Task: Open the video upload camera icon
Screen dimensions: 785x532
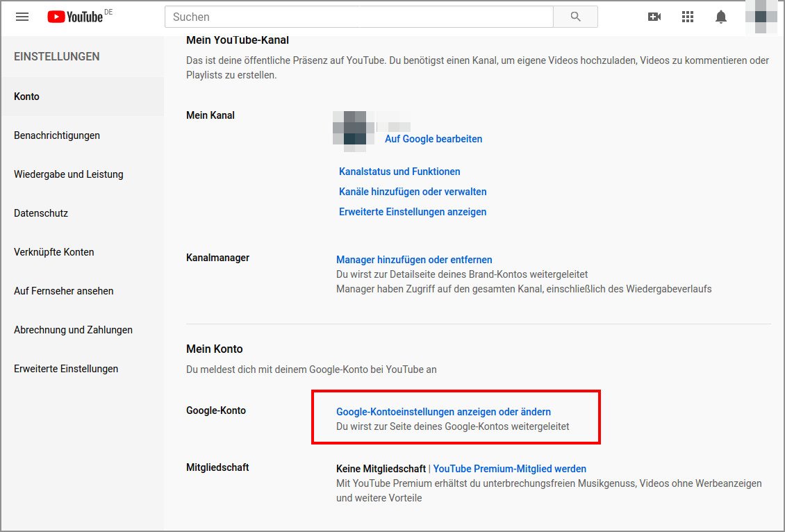Action: [x=654, y=17]
